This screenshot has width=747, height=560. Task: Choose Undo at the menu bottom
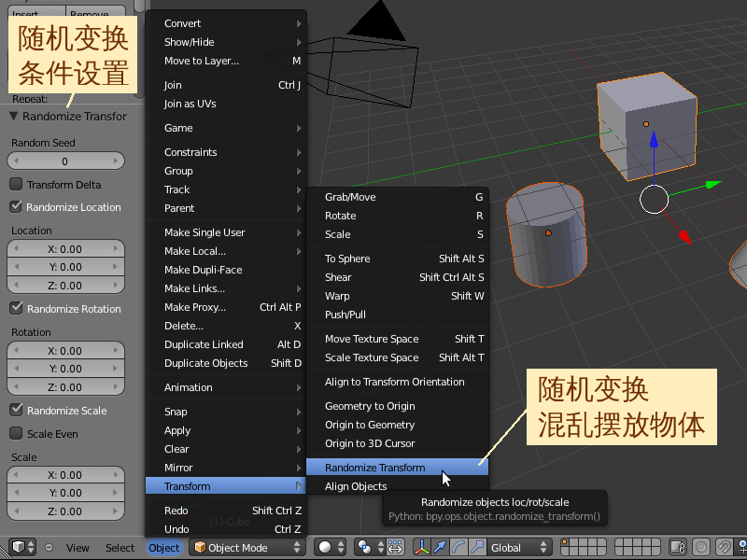226,529
